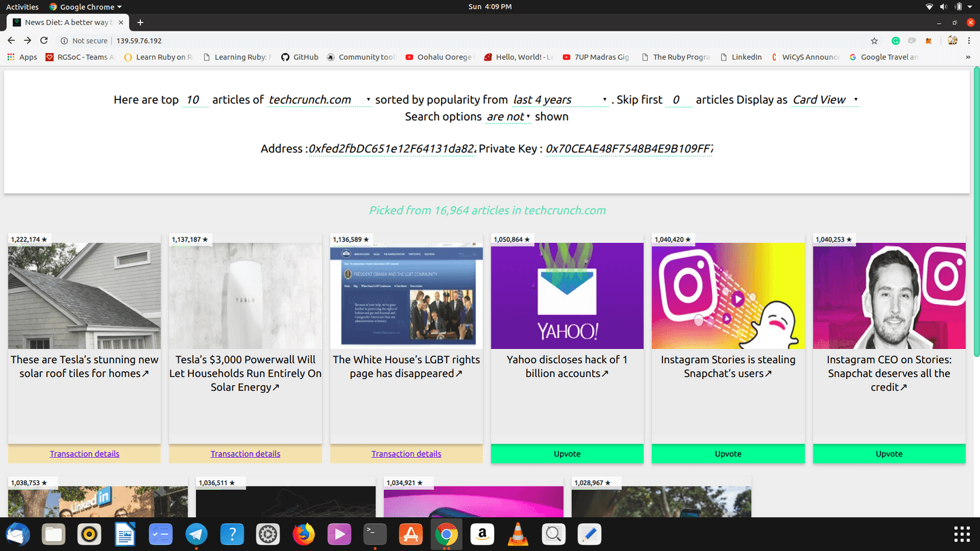Open Transaction details for Tesla solar roof
The height and width of the screenshot is (551, 980).
pos(84,454)
